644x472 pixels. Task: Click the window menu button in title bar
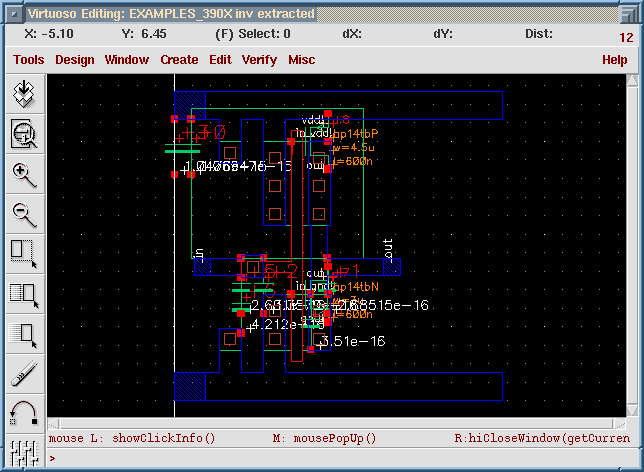coord(14,14)
